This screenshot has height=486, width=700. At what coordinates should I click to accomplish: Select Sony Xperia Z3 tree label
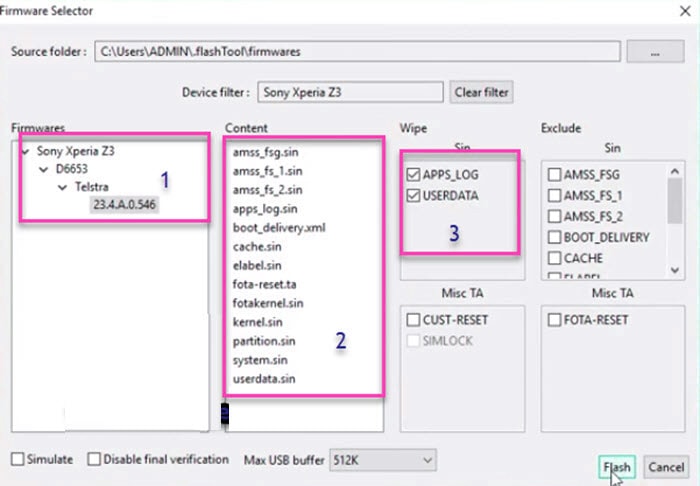pyautogui.click(x=75, y=151)
